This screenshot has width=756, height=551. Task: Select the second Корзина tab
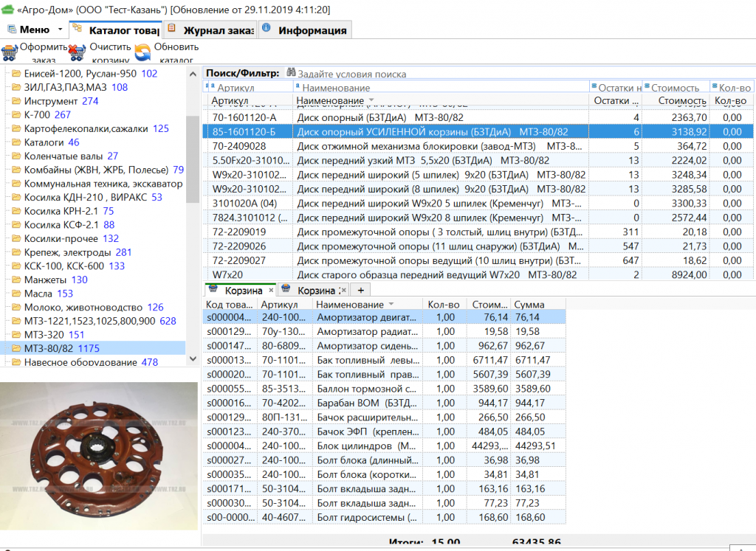pyautogui.click(x=313, y=291)
